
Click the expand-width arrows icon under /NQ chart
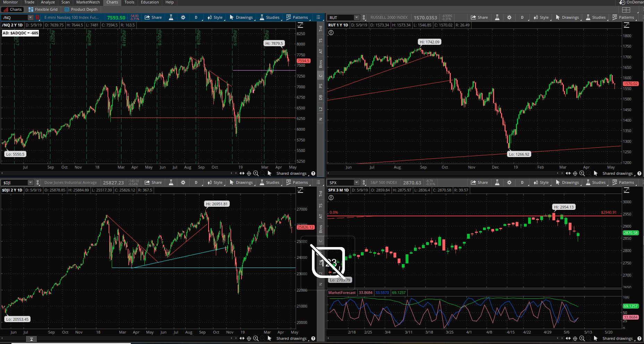coord(242,173)
